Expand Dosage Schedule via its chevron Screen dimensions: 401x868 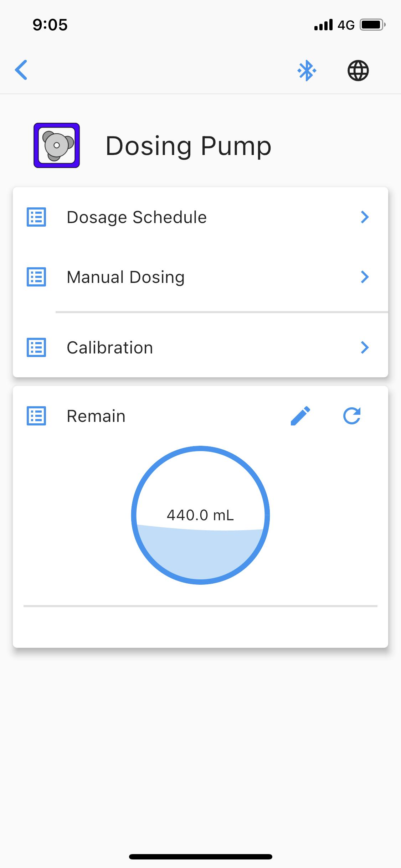click(x=364, y=217)
